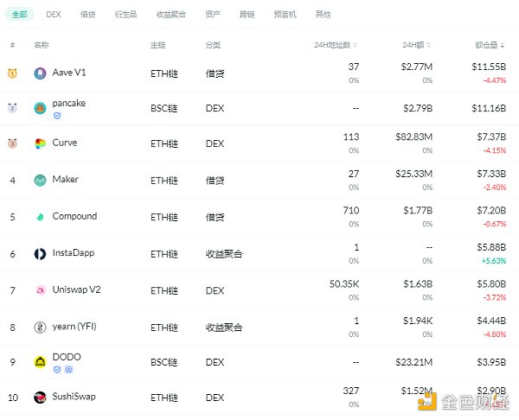This screenshot has height=420, width=519.
Task: Open the InstaDapp project link
Action: [x=74, y=253]
